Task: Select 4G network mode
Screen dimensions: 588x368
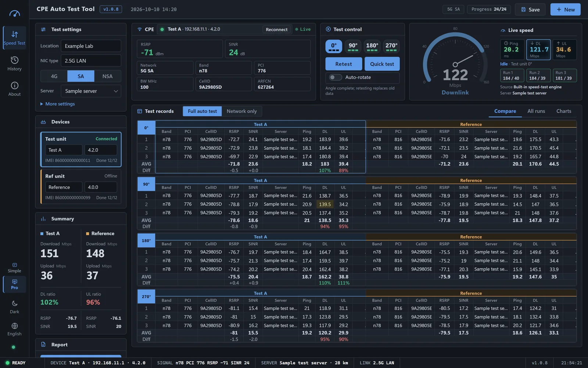Action: [x=54, y=76]
